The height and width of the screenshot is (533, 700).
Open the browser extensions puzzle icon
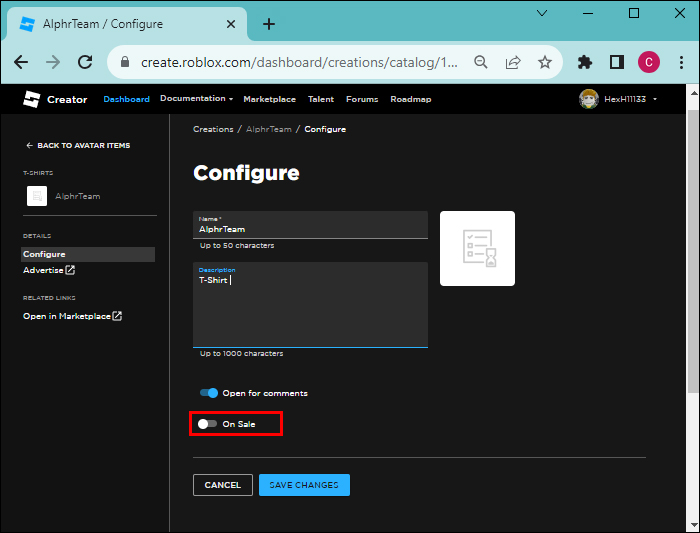[585, 62]
